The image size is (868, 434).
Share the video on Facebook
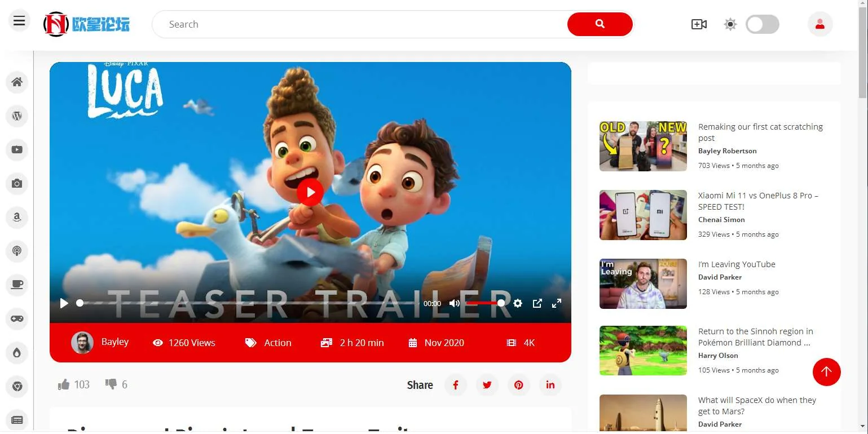tap(456, 385)
